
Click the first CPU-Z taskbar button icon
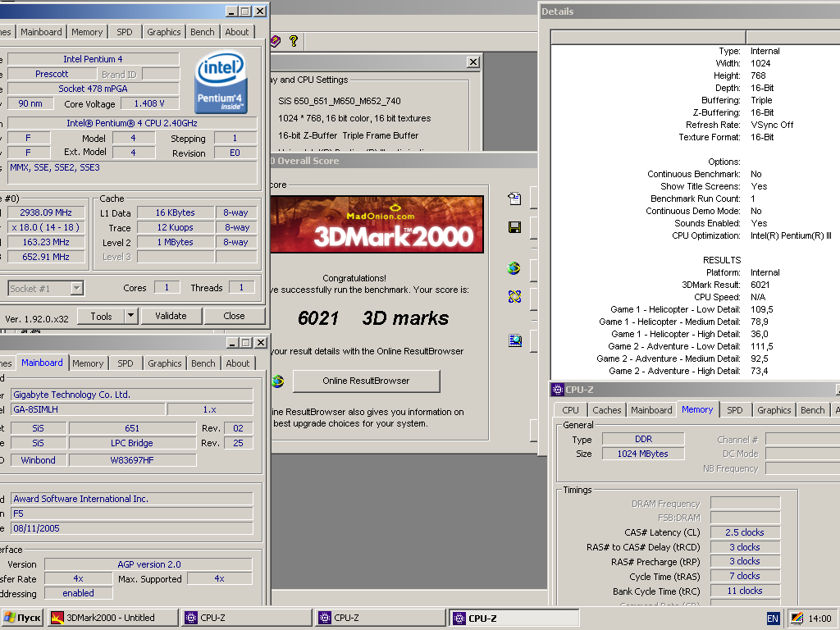point(190,618)
